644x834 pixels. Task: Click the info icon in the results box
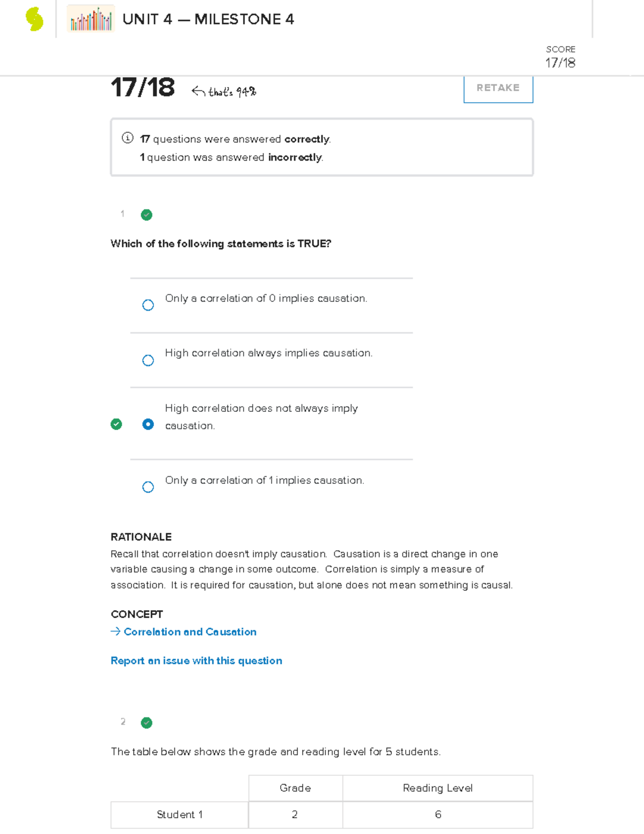[127, 138]
